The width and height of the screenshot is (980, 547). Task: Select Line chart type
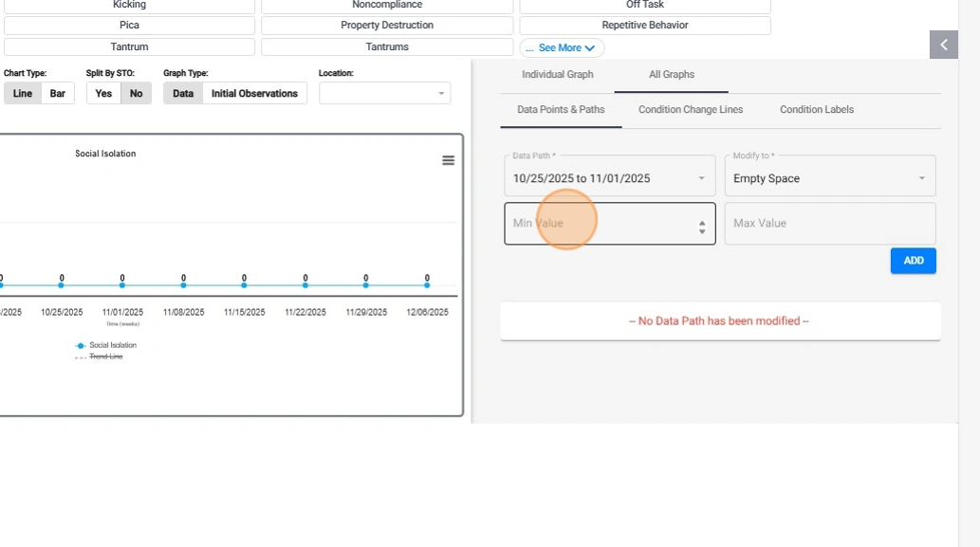coord(23,93)
